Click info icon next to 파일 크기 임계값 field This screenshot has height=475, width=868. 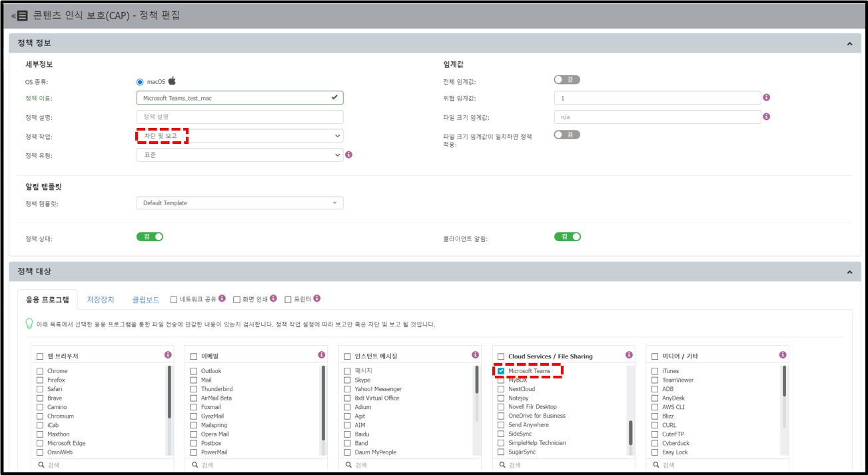pos(766,117)
